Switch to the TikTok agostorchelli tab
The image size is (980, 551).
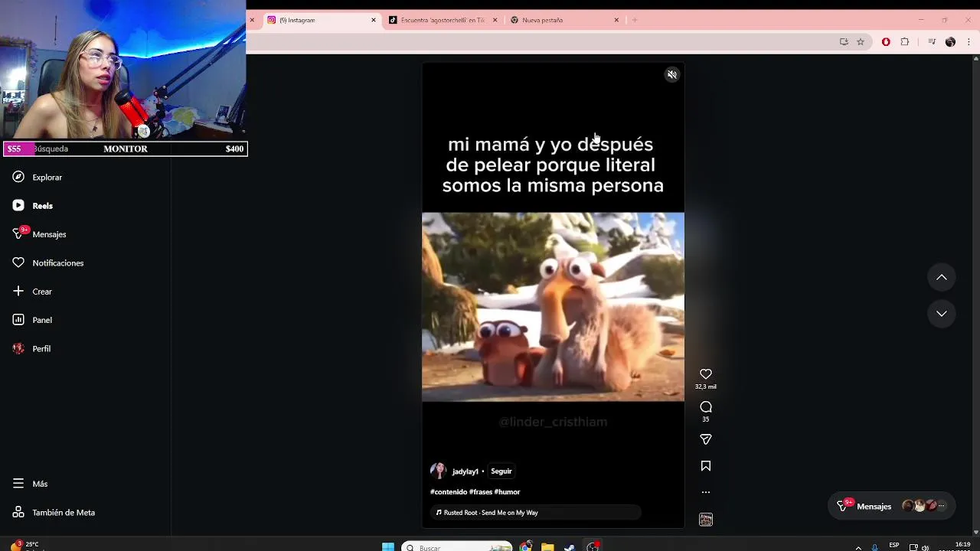click(x=443, y=20)
